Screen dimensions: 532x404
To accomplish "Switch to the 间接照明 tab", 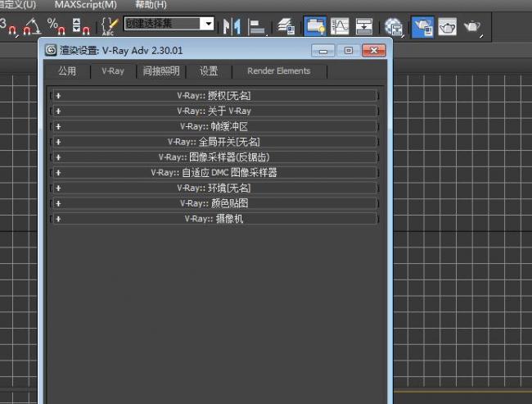I will tap(160, 71).
